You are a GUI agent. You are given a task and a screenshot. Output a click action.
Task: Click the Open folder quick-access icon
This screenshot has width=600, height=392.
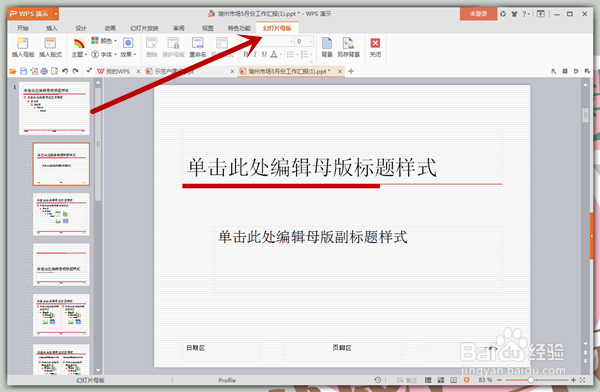pyautogui.click(x=13, y=71)
